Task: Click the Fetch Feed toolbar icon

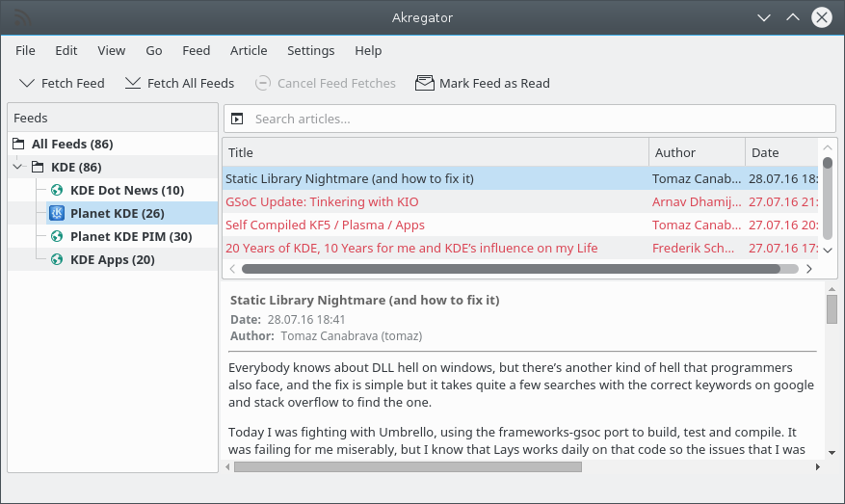Action: point(26,83)
